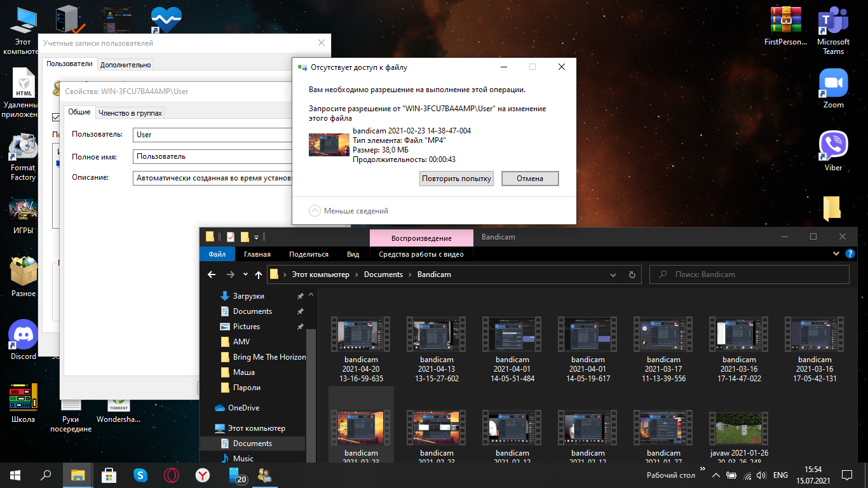This screenshot has width=868, height=488.
Task: Open Opera browser from taskbar
Action: (x=171, y=475)
